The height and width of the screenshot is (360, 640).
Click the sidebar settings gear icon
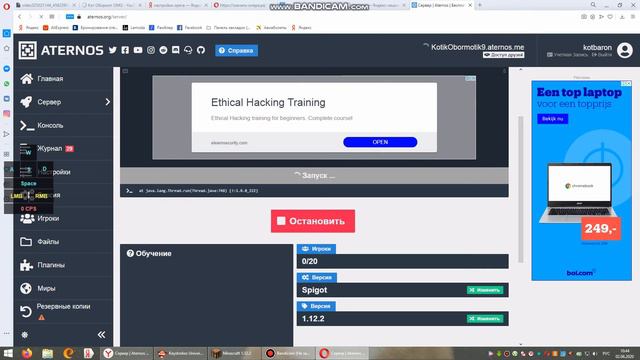coord(24,335)
